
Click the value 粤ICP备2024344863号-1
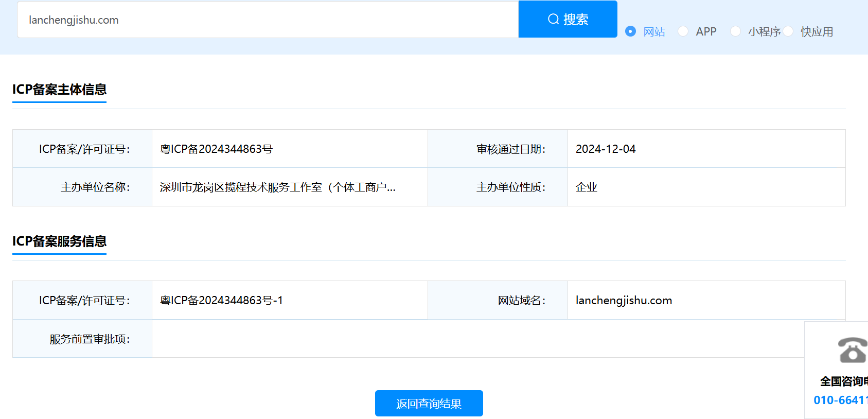point(221,300)
